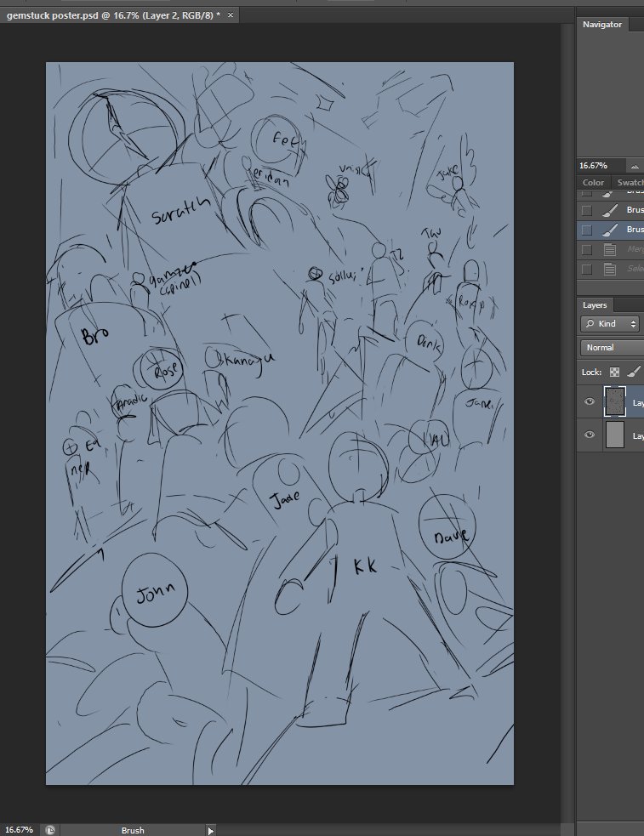Click the status bar export preview icon
This screenshot has width=644, height=836.
tap(50, 830)
